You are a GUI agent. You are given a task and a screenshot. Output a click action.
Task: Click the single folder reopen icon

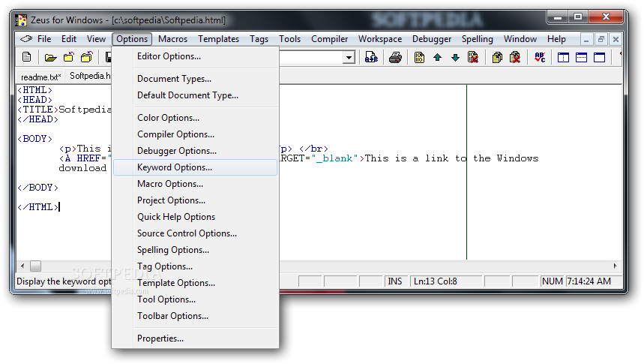tap(68, 57)
